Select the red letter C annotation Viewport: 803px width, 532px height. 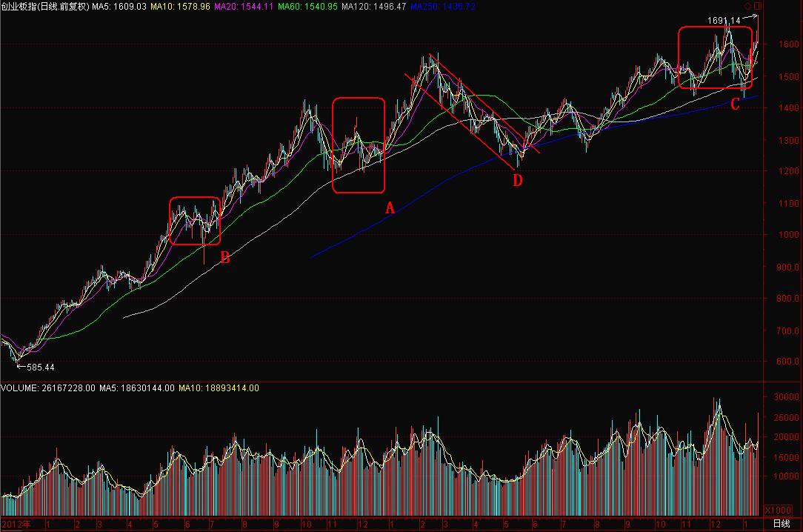(735, 104)
